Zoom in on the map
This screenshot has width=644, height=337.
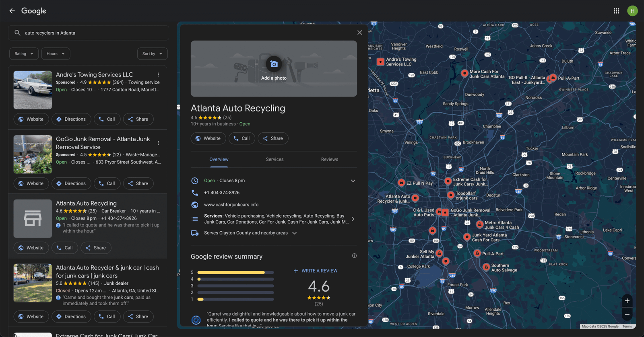click(x=627, y=301)
